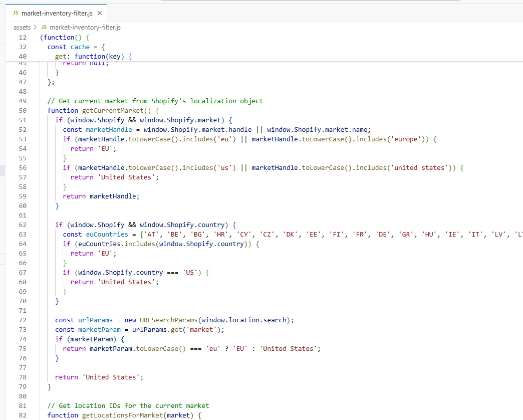The image size is (523, 420).
Task: Click the getLocationsForMarket function name
Action: pos(123,415)
